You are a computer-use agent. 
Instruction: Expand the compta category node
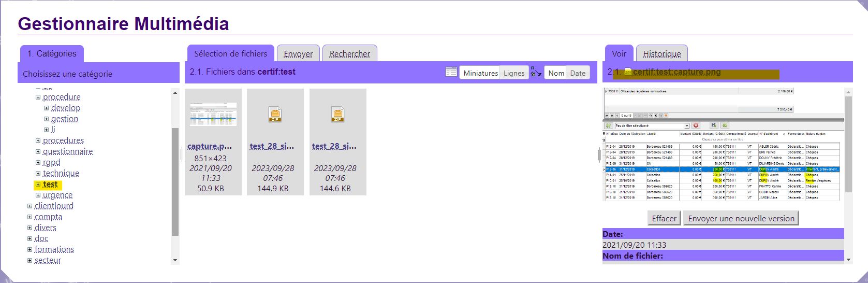click(30, 217)
